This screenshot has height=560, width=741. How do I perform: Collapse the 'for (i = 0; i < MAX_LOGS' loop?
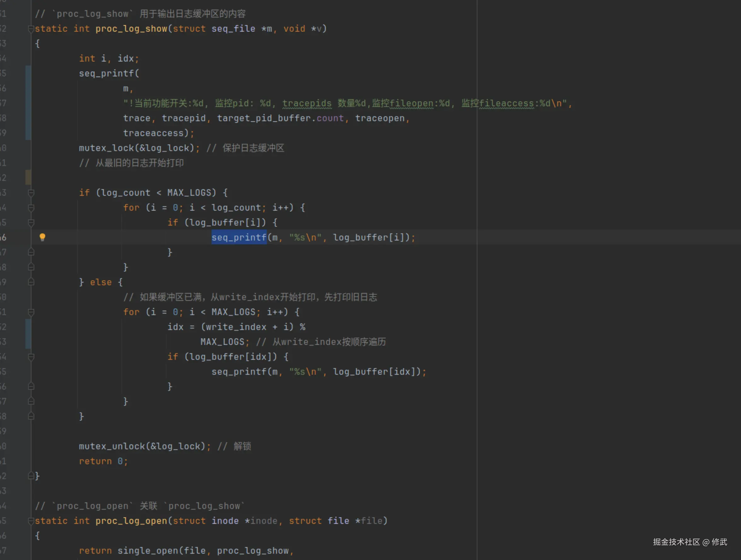(31, 312)
